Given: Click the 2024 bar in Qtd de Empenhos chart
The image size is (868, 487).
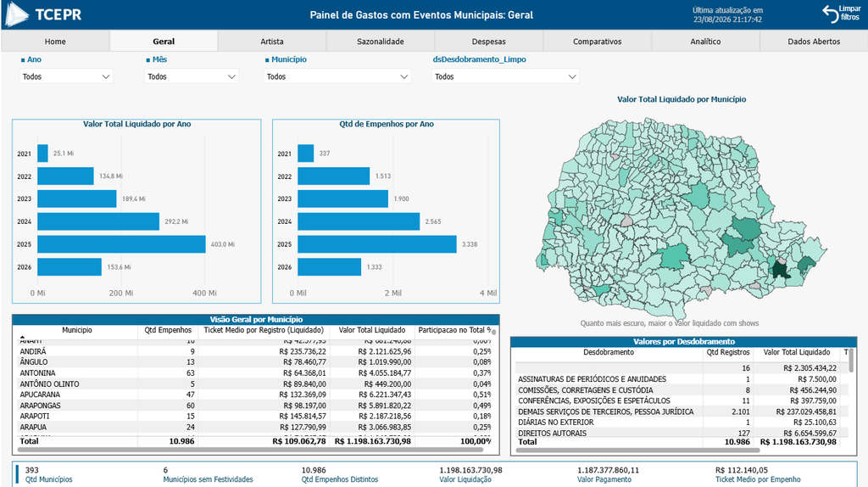Looking at the screenshot, I should [359, 221].
